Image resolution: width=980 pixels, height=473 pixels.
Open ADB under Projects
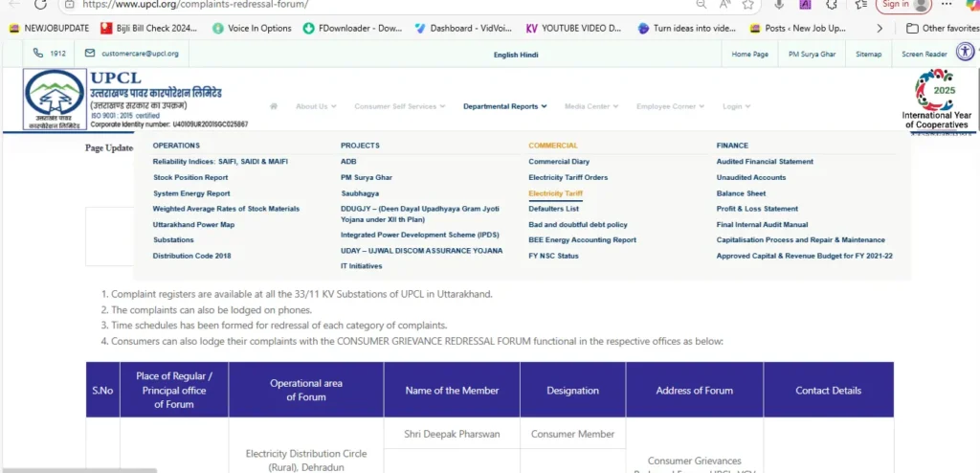pyautogui.click(x=348, y=162)
